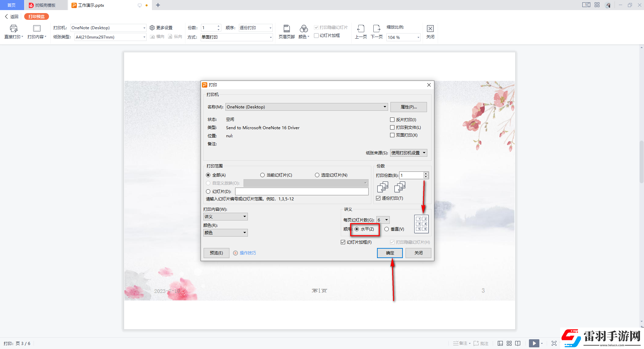Open the template store tab
The height and width of the screenshot is (349, 644).
(x=45, y=5)
